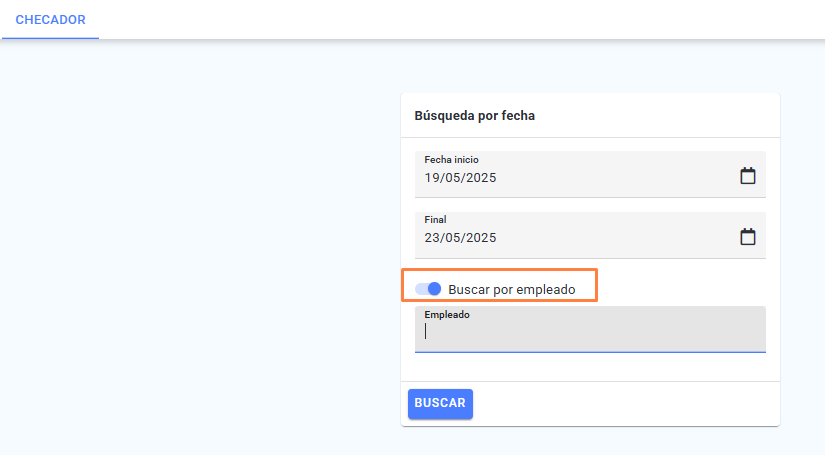Select the 23/05/2025 end date value

tap(460, 238)
